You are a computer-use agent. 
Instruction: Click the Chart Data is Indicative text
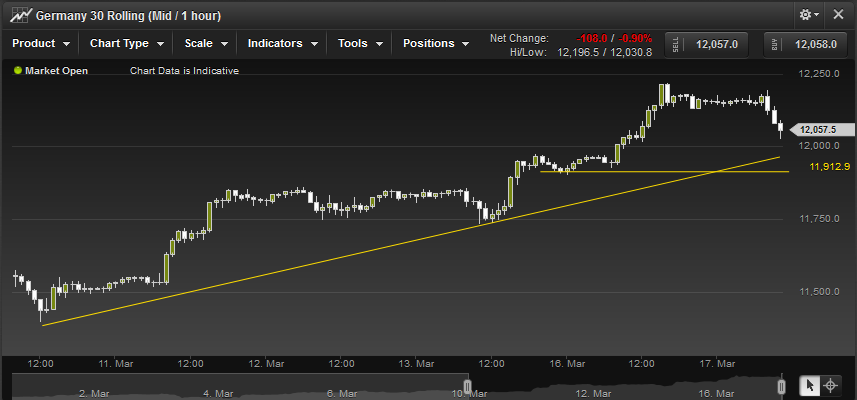pyautogui.click(x=184, y=71)
